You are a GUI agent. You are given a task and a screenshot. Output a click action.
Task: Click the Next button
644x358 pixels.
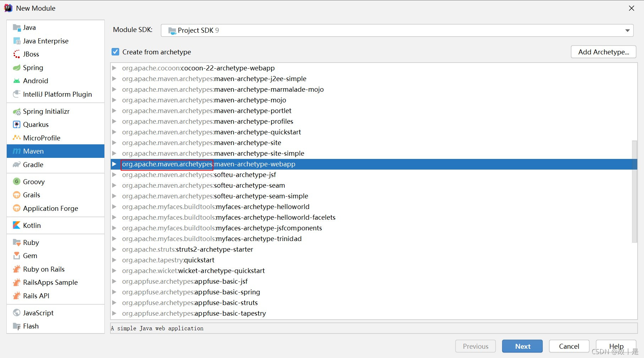click(x=522, y=346)
